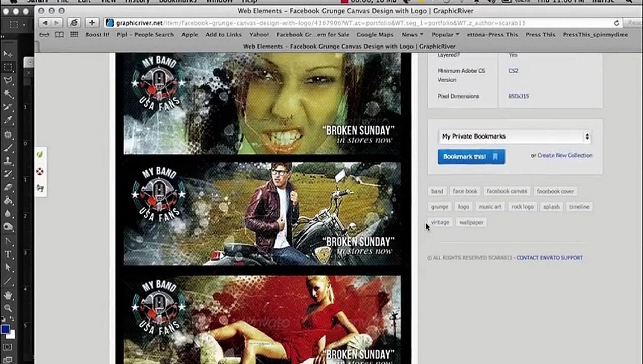Image resolution: width=643 pixels, height=364 pixels.
Task: Select the Paint Bucket tool
Action: (8, 201)
